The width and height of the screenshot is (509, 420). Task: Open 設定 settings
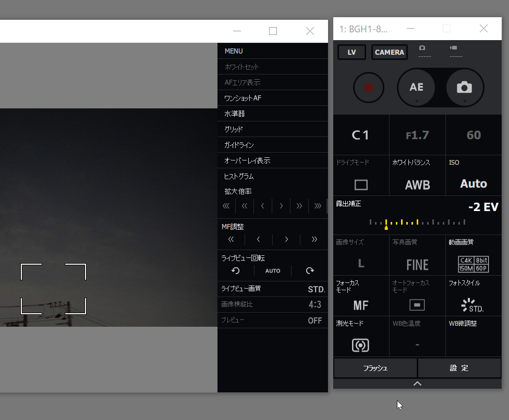(459, 368)
